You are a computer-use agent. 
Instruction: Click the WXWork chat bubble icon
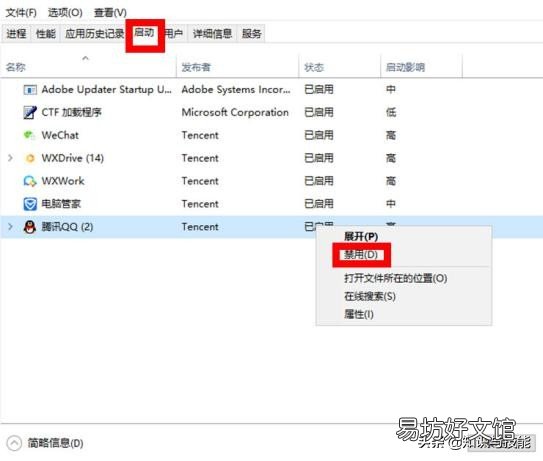(30, 181)
